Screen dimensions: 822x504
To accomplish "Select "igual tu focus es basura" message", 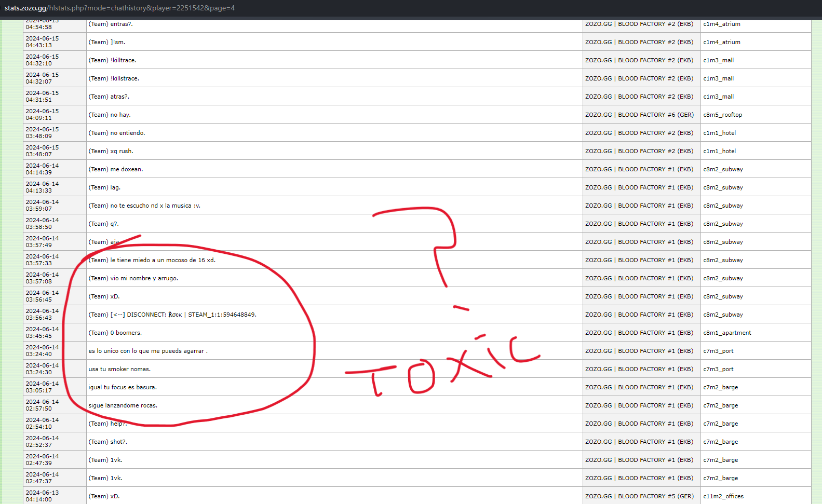I will point(123,387).
